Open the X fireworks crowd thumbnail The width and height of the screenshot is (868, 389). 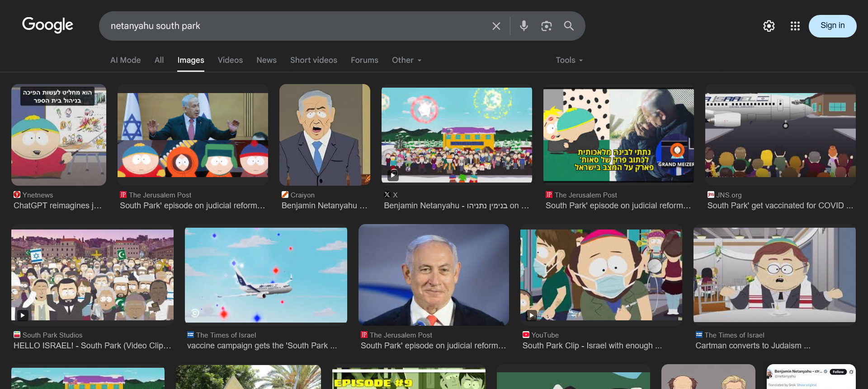tap(457, 135)
